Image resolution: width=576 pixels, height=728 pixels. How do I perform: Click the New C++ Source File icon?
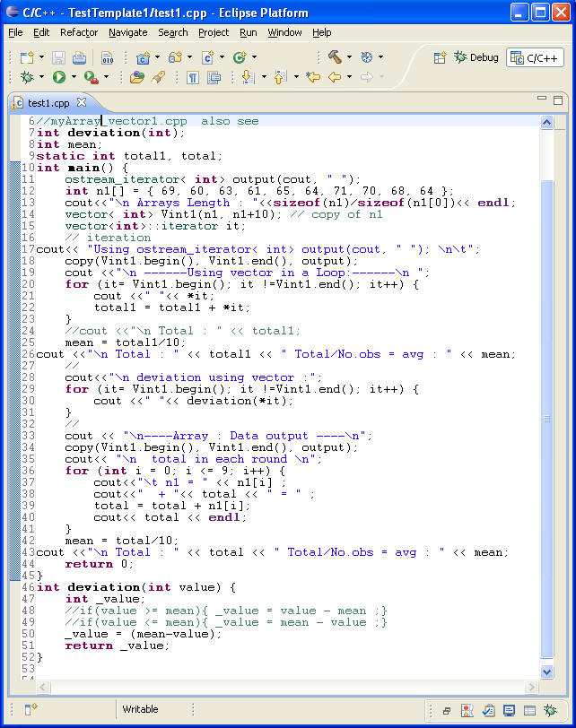click(x=207, y=57)
